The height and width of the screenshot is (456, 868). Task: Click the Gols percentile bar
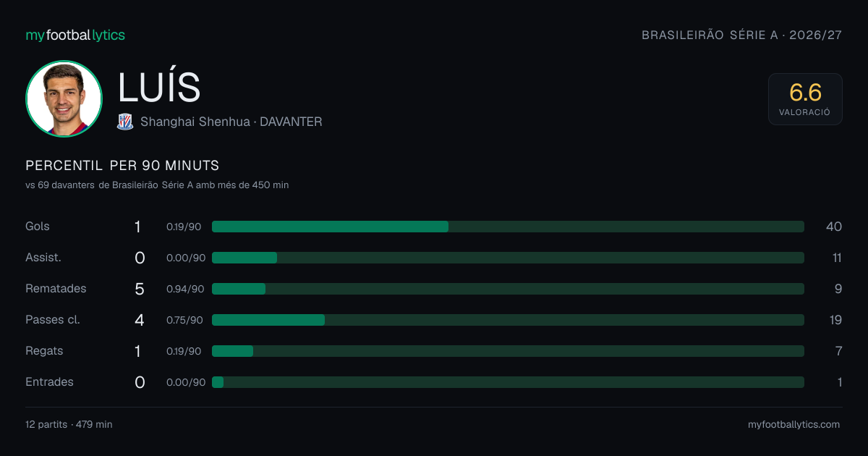coord(508,227)
